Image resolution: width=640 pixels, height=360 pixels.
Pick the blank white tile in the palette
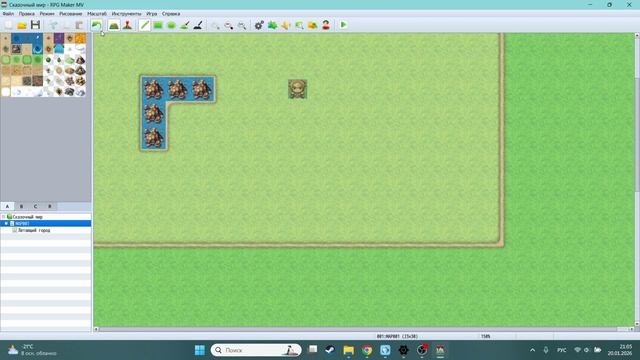(x=5, y=91)
